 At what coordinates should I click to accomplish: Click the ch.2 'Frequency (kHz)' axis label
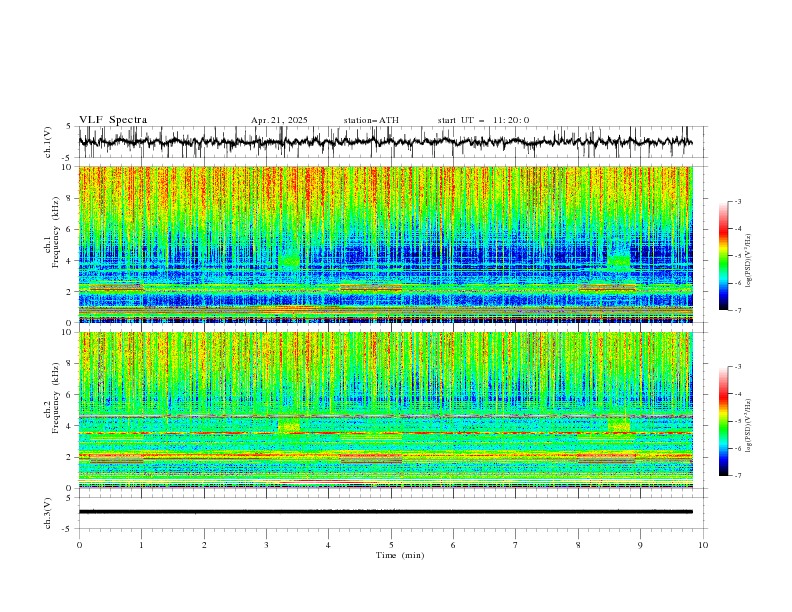(55, 398)
